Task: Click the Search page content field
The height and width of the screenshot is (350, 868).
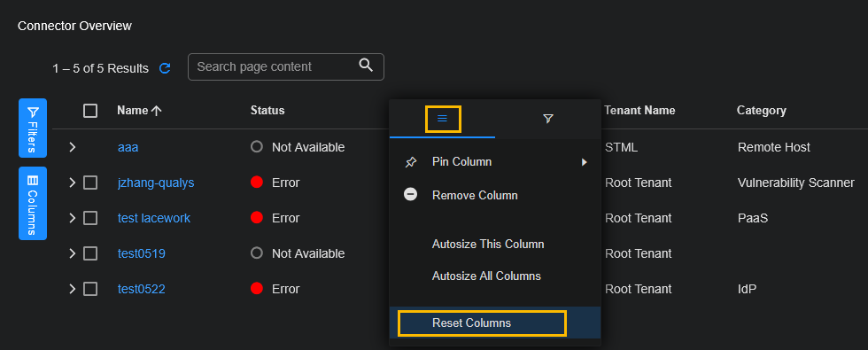Action: [x=285, y=66]
